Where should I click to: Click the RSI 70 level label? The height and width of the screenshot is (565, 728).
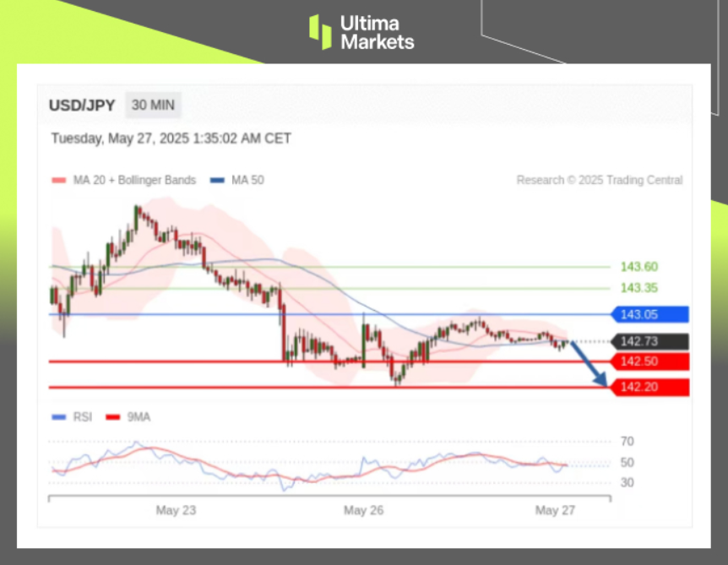click(627, 441)
